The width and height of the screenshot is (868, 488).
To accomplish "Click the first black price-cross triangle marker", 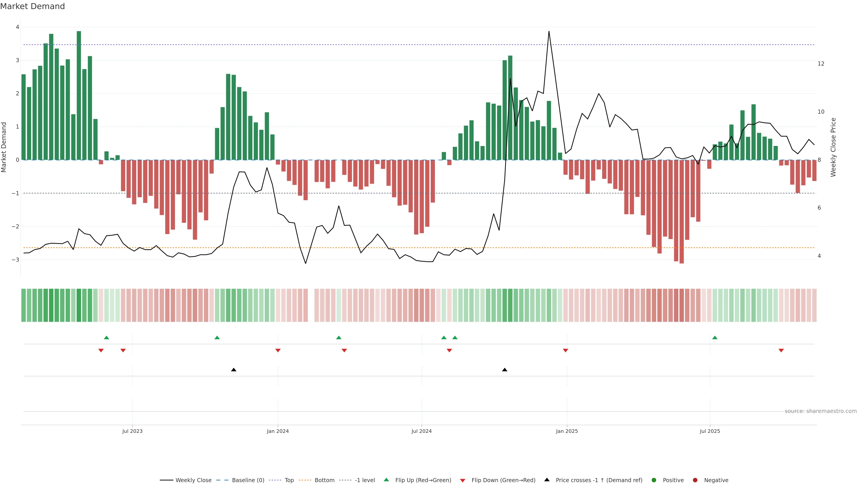I will point(234,370).
